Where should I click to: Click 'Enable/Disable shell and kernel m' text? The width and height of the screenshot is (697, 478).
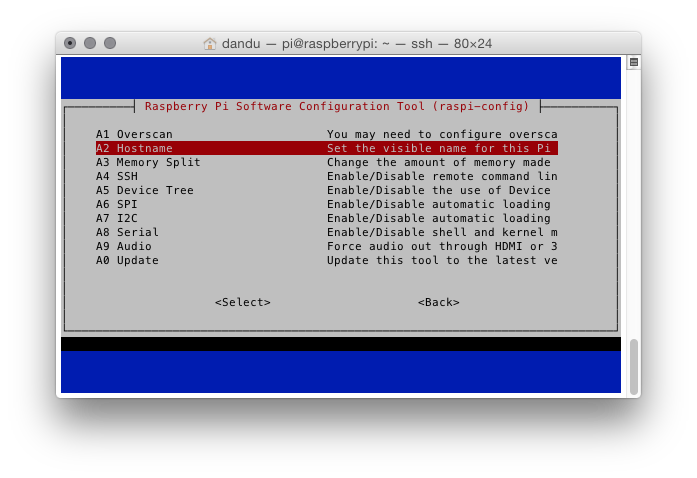[442, 232]
